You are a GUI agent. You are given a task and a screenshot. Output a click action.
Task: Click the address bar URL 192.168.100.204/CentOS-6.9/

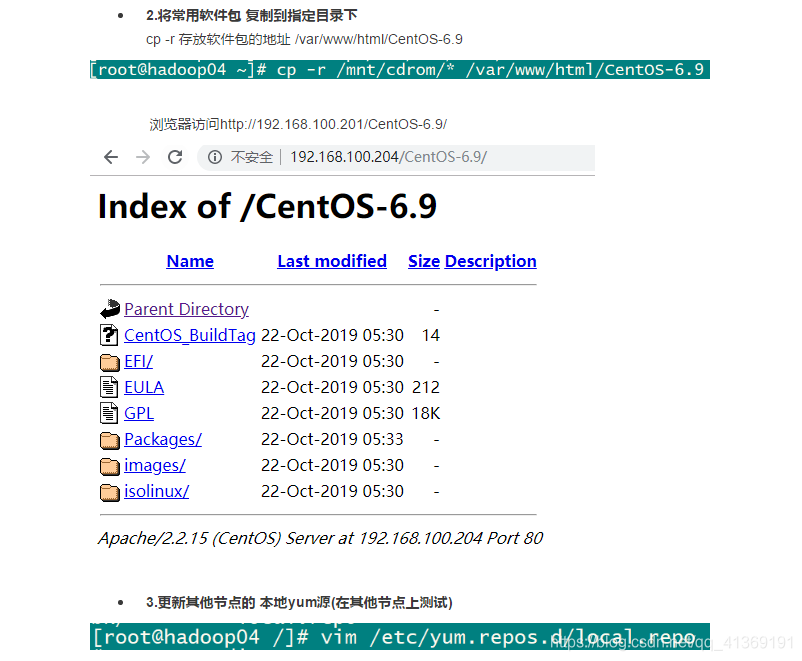(389, 157)
